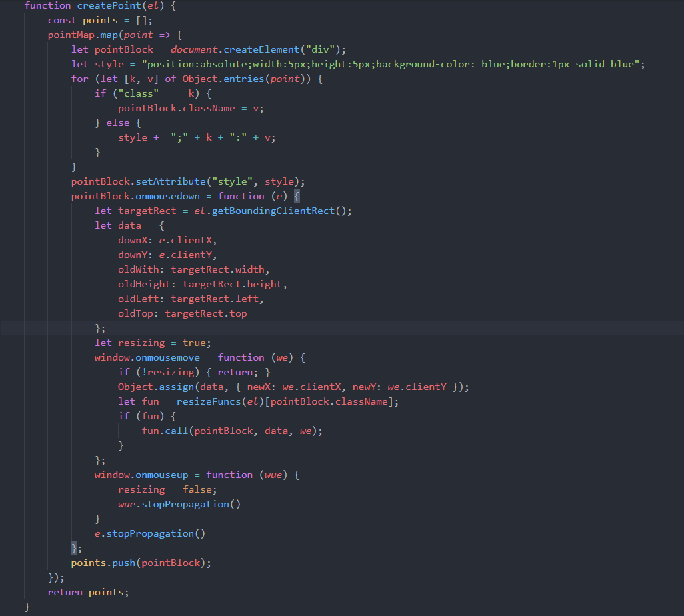Click pointMap.map call text

(x=83, y=35)
